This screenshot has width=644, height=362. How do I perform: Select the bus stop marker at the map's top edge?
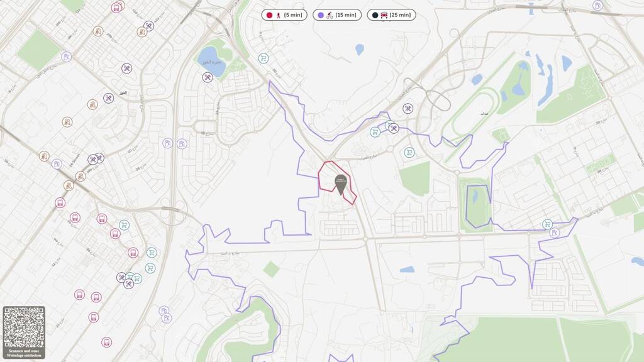pos(116,8)
